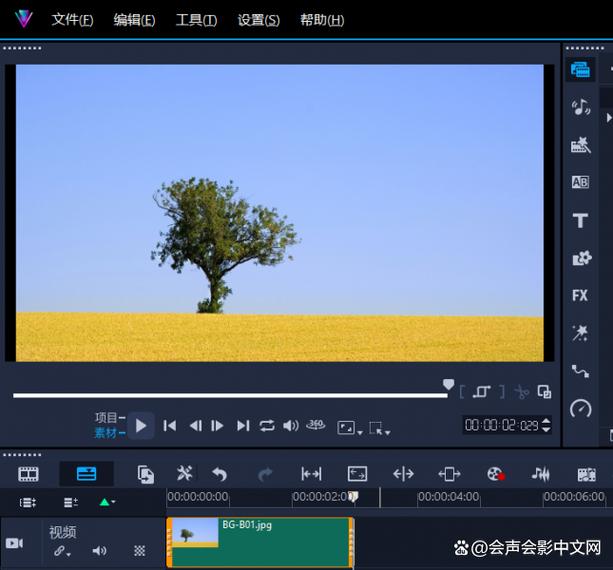
Task: Open the Transitions (AB) library
Action: click(x=580, y=182)
